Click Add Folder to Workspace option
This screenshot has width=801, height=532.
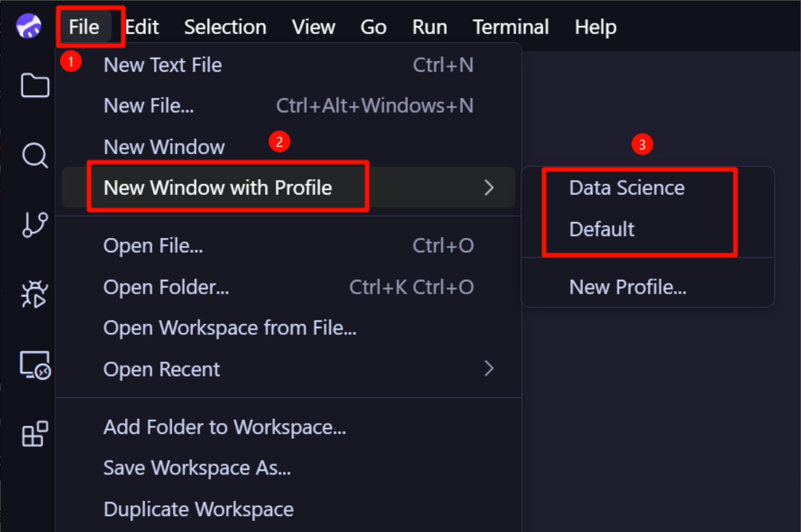[x=225, y=427]
